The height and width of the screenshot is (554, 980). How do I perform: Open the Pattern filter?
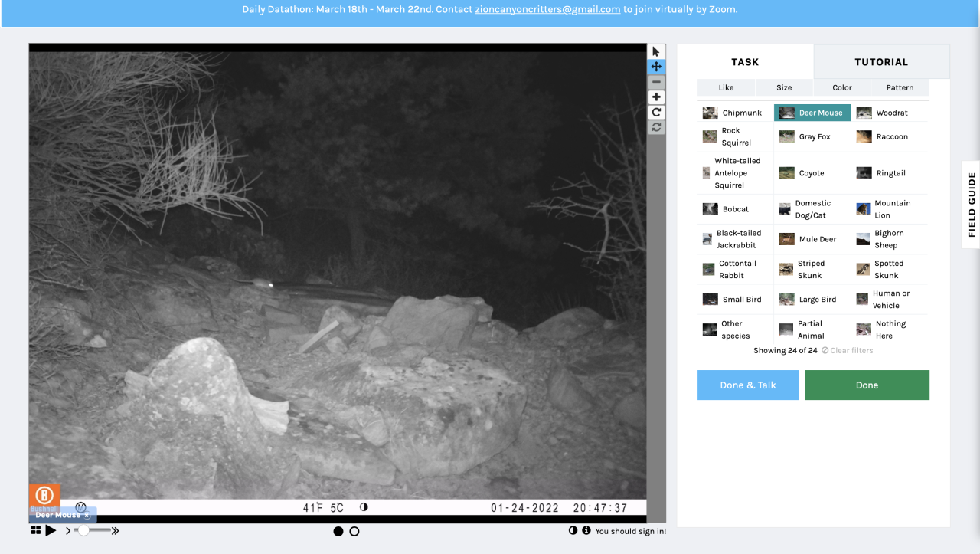click(900, 87)
